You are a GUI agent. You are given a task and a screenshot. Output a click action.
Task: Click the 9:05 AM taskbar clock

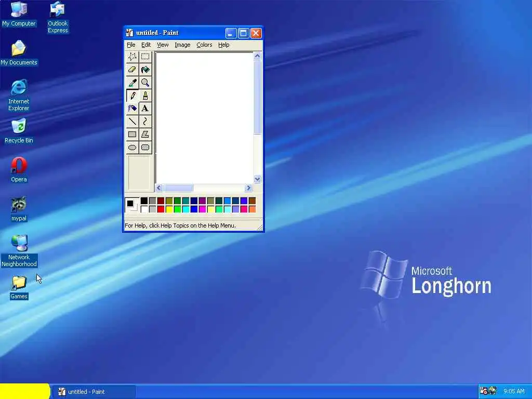[514, 391]
